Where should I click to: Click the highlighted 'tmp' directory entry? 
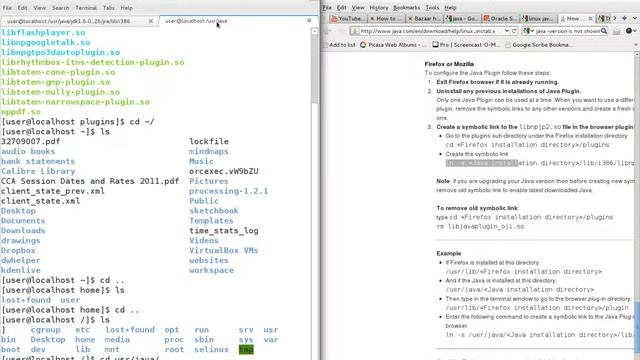click(246, 349)
